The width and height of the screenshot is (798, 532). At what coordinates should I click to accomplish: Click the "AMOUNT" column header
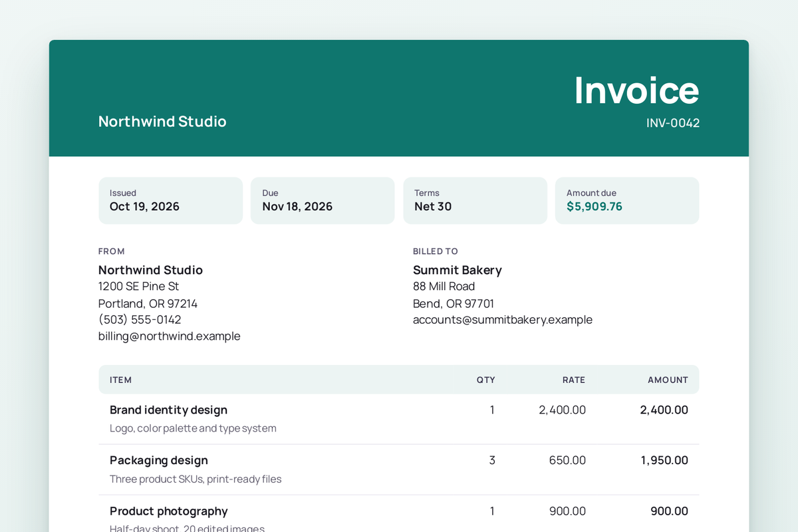click(x=668, y=380)
